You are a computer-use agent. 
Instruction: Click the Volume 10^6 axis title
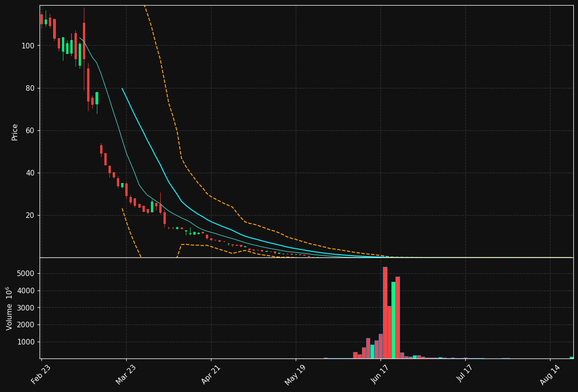[9, 308]
